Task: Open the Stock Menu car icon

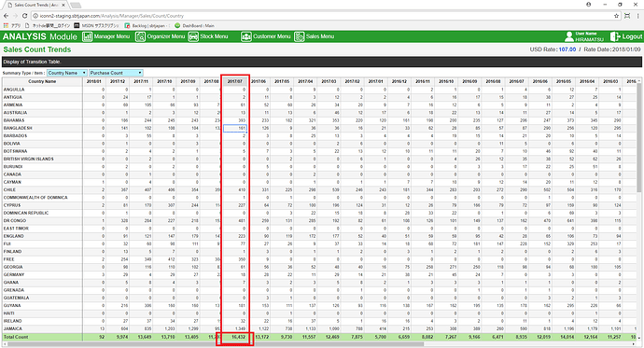Action: click(x=193, y=36)
